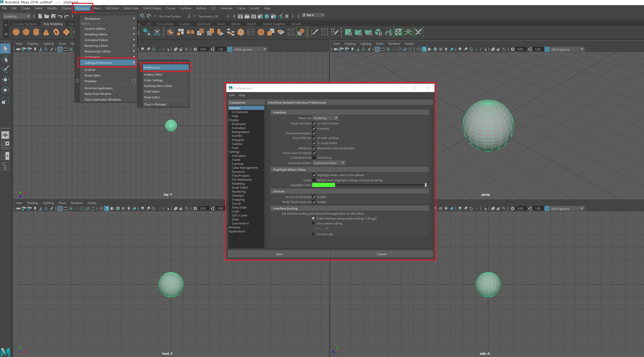
Task: Choose the Lasso Select tool
Action: click(x=5, y=59)
